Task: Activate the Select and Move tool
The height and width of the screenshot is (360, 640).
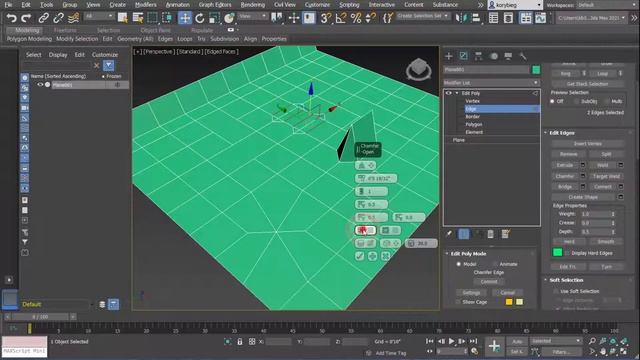Action: [184, 18]
